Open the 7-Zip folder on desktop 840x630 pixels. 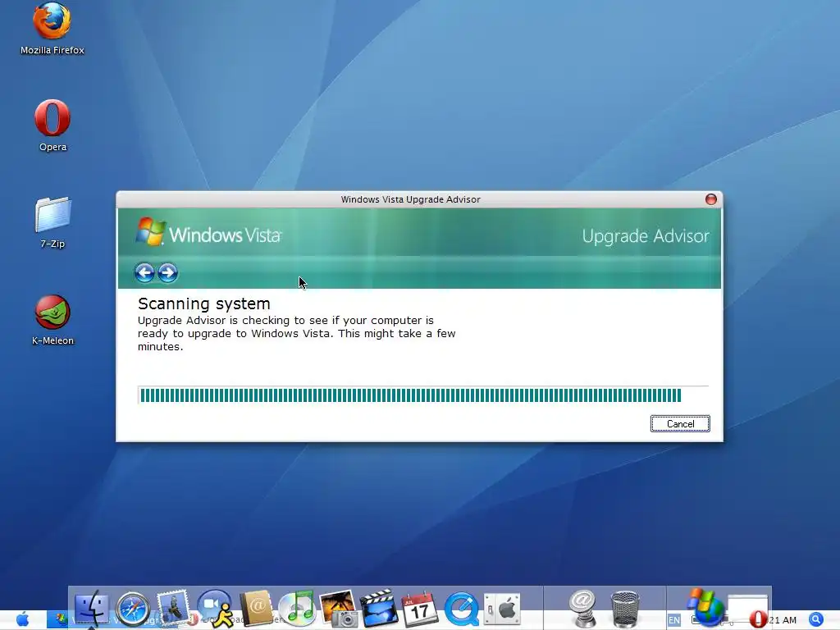pyautogui.click(x=52, y=222)
